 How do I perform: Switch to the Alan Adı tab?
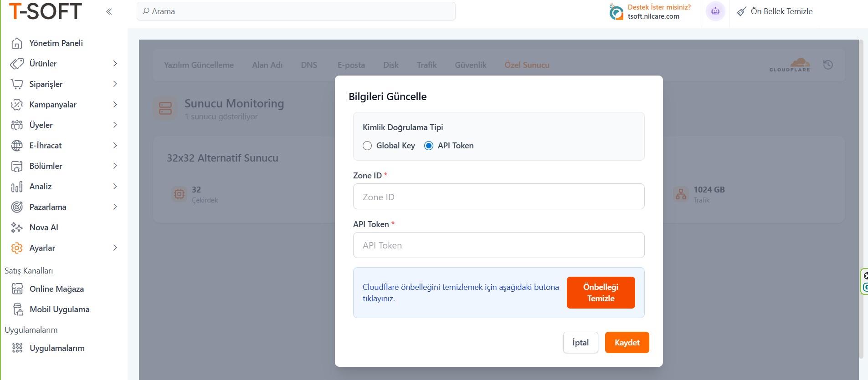point(267,65)
